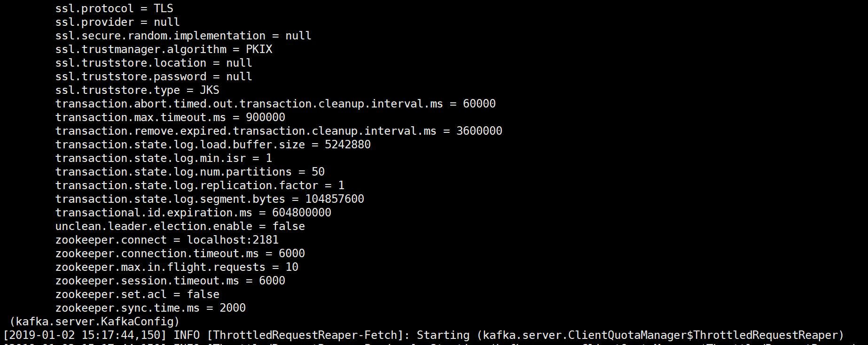Click the transactional.id.expiration.ms line
The height and width of the screenshot is (345, 868).
[x=193, y=213]
